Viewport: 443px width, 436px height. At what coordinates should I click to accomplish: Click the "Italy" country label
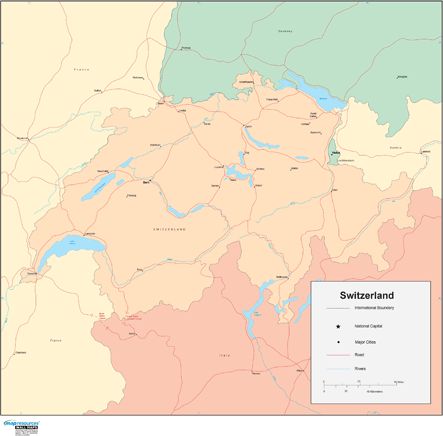[224, 355]
